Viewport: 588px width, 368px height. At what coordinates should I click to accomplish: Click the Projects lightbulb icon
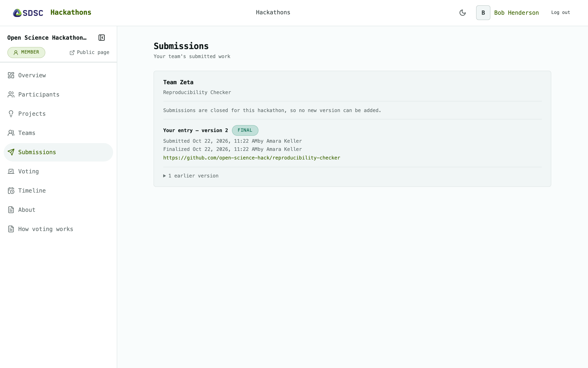click(x=11, y=114)
